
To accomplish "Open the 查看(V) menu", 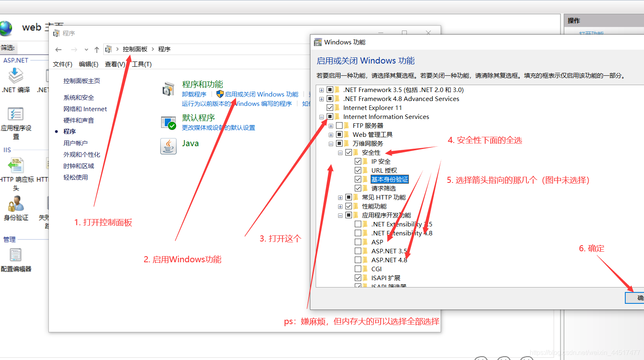I will [115, 64].
